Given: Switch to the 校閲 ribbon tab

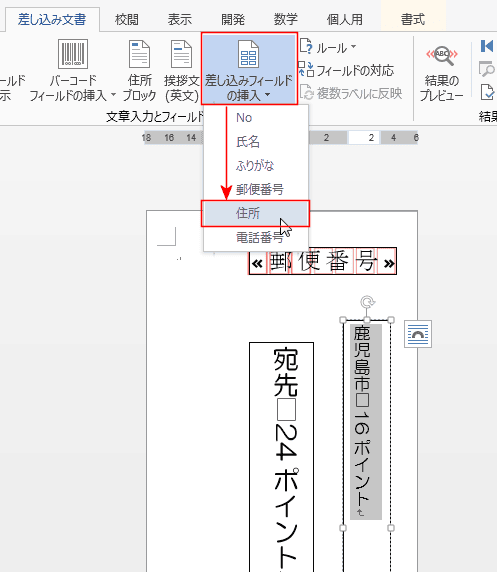Looking at the screenshot, I should (127, 19).
